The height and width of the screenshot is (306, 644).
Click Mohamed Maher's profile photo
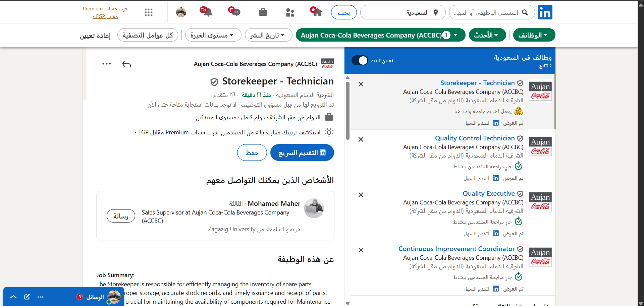coord(314,208)
